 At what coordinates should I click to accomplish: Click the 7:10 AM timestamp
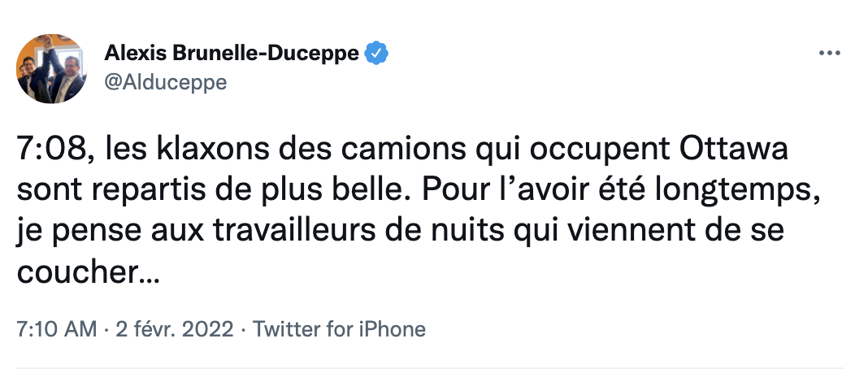pos(55,329)
